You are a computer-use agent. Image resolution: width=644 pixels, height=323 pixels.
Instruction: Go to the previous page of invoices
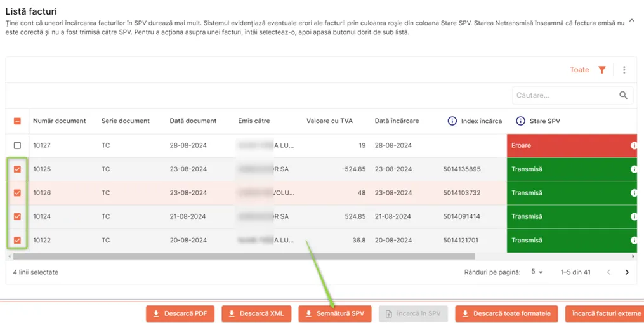coord(608,272)
